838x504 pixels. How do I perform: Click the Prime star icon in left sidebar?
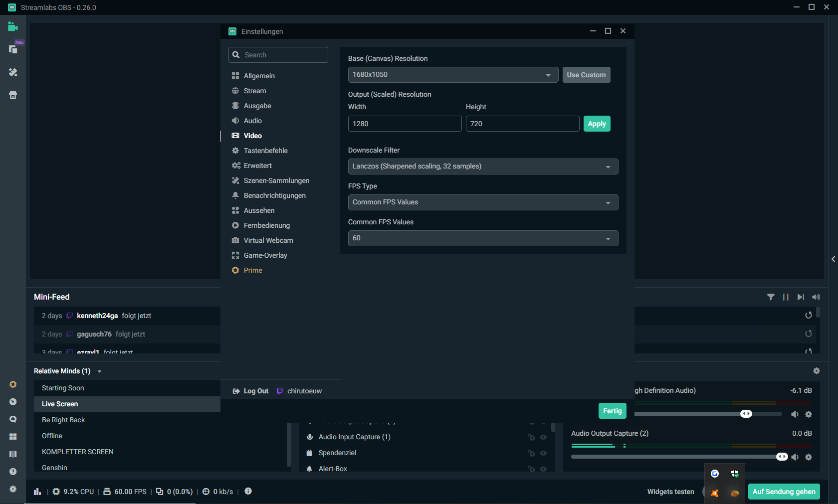[x=13, y=384]
